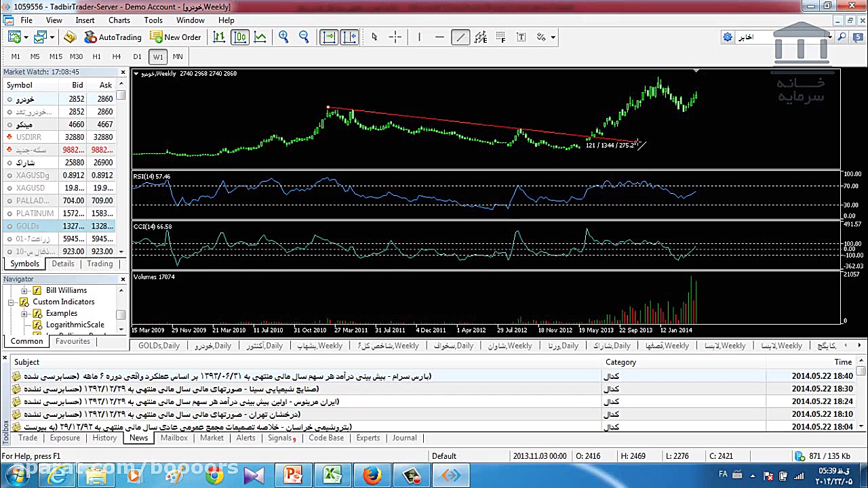Switch to Details tab in Market Watch

pos(62,264)
